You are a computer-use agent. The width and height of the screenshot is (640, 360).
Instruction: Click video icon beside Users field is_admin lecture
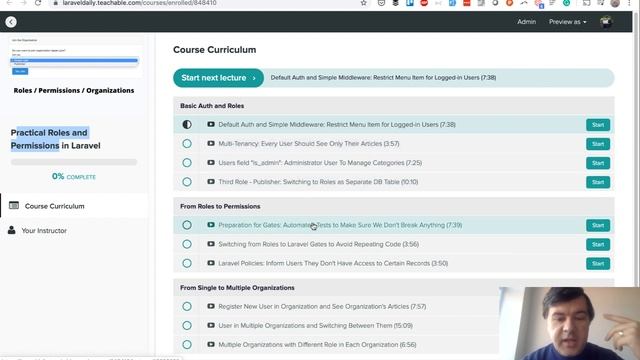tap(211, 162)
